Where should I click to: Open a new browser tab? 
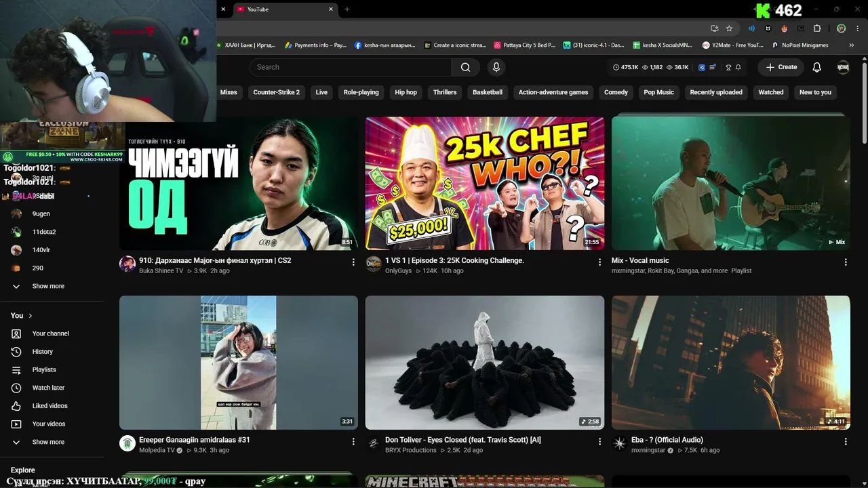pyautogui.click(x=347, y=9)
